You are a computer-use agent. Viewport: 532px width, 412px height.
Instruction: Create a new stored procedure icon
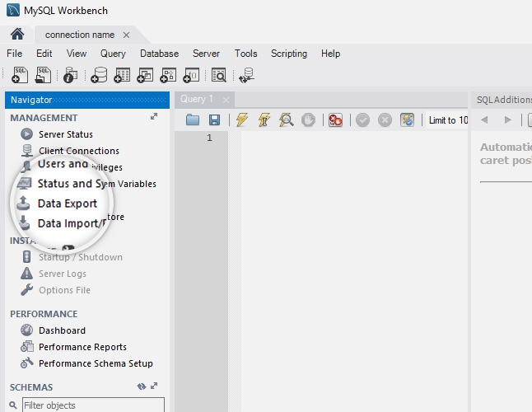coord(168,75)
